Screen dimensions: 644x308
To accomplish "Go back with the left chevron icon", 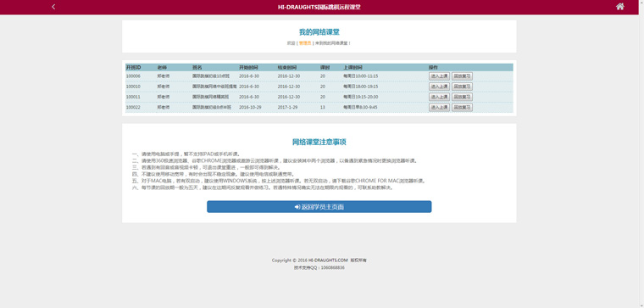I will tap(53, 7).
